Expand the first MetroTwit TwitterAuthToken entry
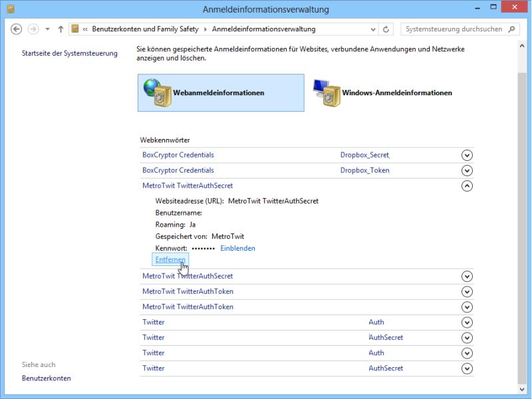The height and width of the screenshot is (399, 532). coord(467,291)
